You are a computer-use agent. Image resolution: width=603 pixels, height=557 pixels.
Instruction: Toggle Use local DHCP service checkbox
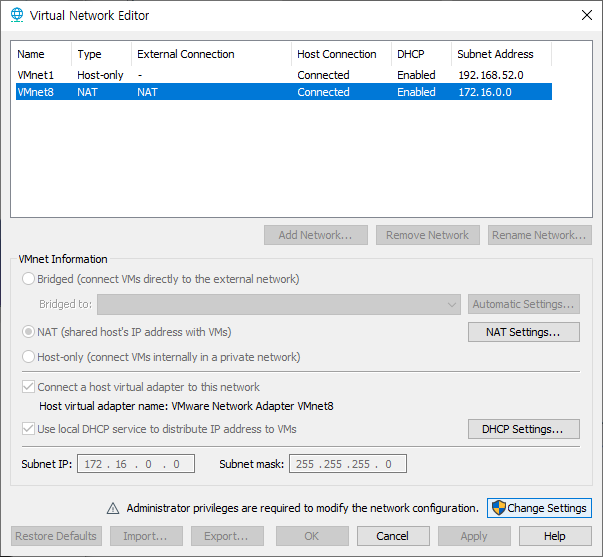(28, 429)
